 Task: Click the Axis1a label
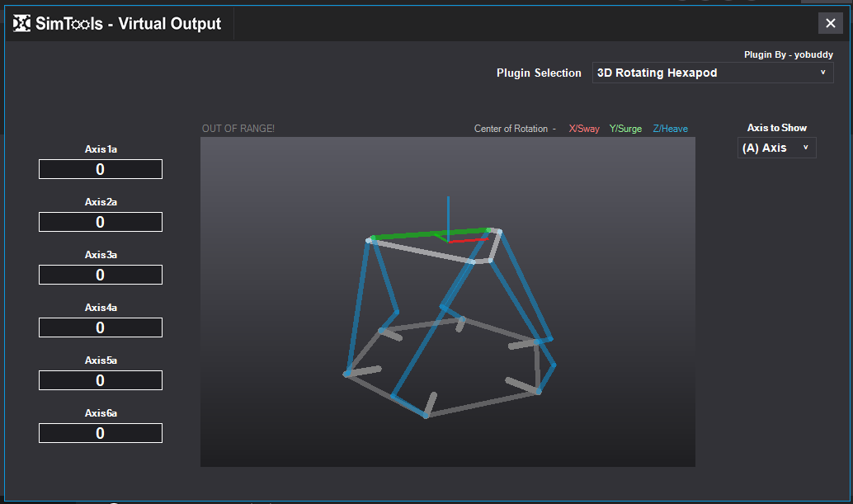click(x=101, y=149)
